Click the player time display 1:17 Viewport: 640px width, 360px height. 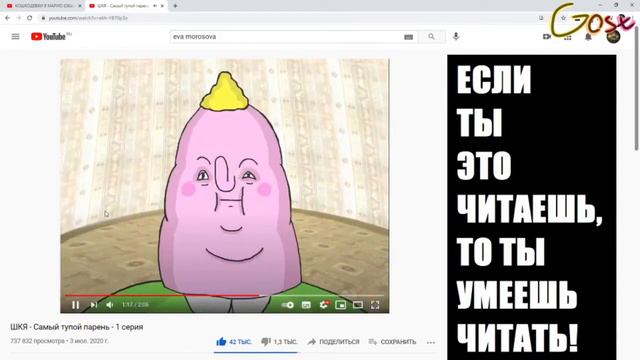click(135, 305)
